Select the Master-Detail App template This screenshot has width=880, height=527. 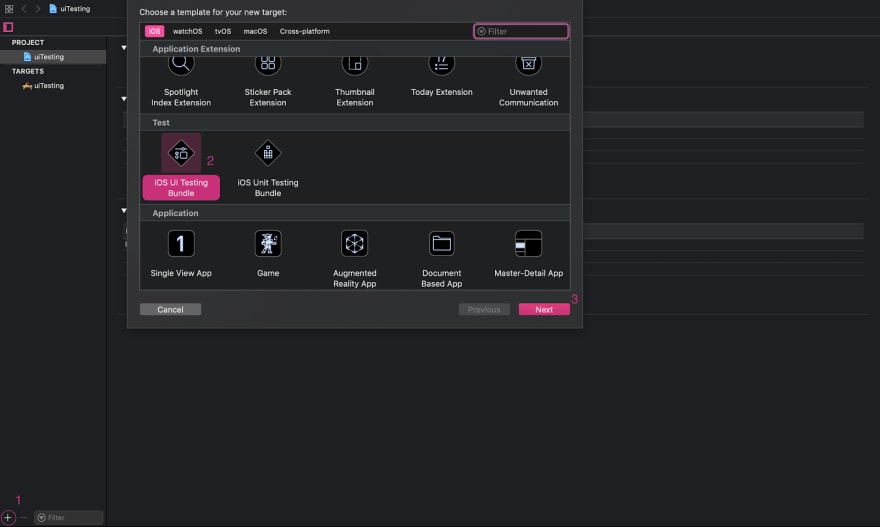pyautogui.click(x=528, y=254)
